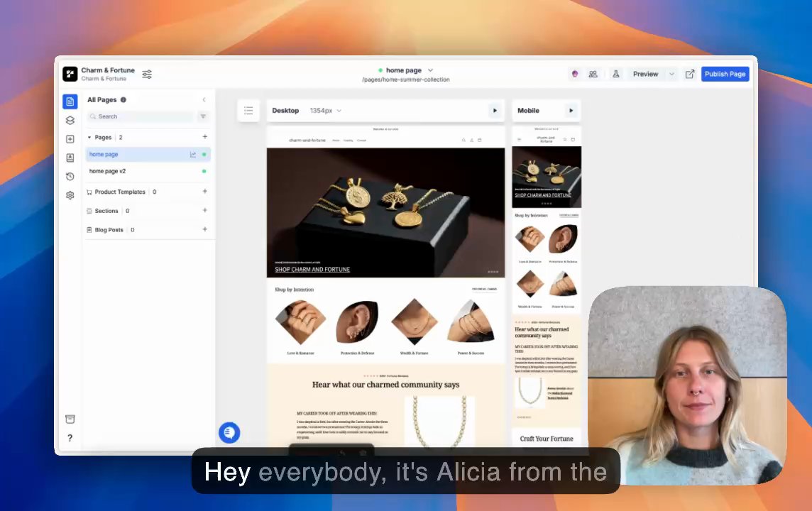The width and height of the screenshot is (812, 511).
Task: Click the desktop hero pendant image
Action: (386, 212)
